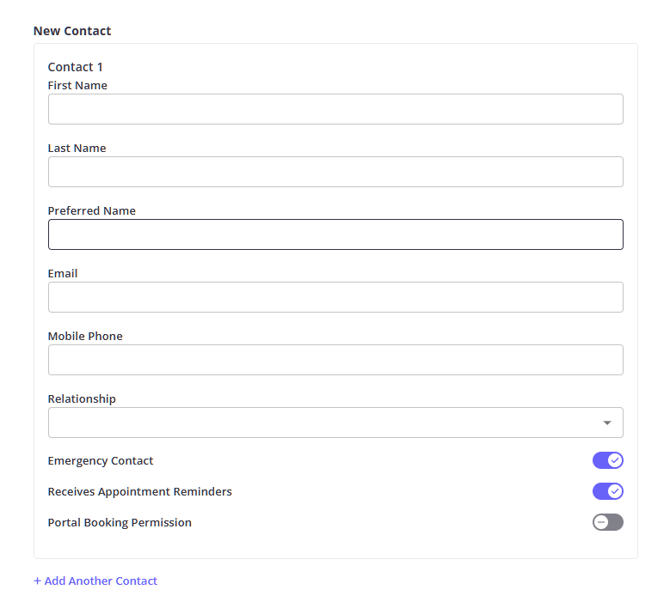Disable the Emergency Contact toggle
The height and width of the screenshot is (602, 670).
click(607, 460)
